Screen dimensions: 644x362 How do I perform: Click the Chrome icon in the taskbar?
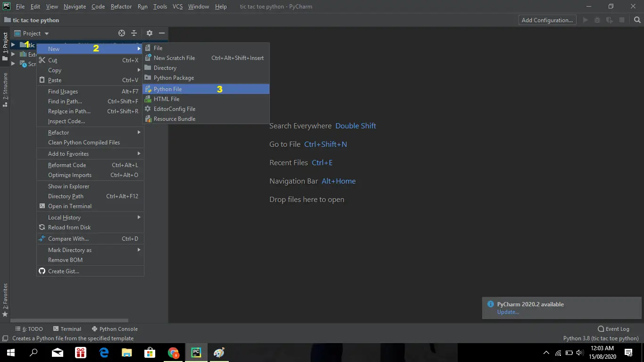(x=174, y=353)
